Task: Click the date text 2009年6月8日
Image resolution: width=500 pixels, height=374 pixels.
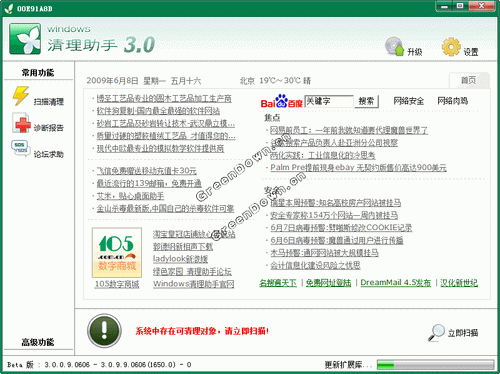Action: tap(112, 81)
